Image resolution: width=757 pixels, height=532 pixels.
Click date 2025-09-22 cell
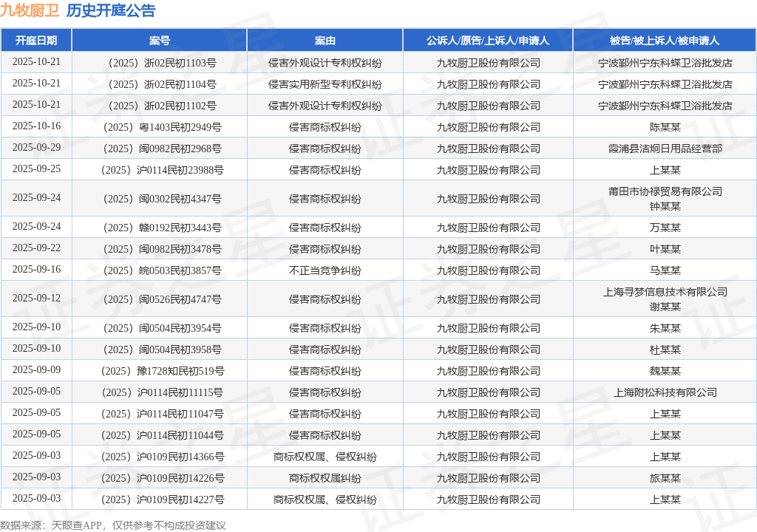(x=36, y=248)
